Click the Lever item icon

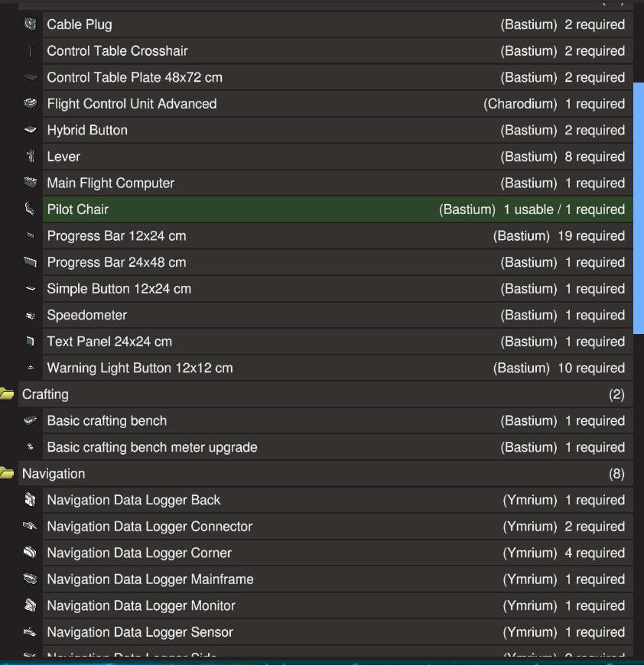click(30, 157)
